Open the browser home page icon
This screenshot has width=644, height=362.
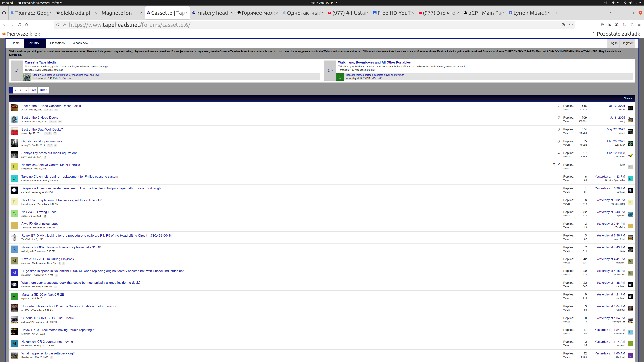point(26,25)
